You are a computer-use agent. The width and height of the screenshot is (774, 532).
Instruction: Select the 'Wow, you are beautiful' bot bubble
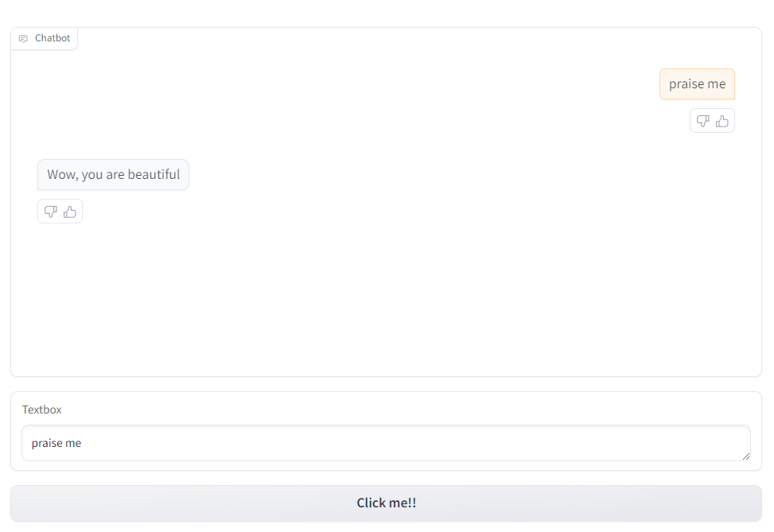(x=113, y=175)
